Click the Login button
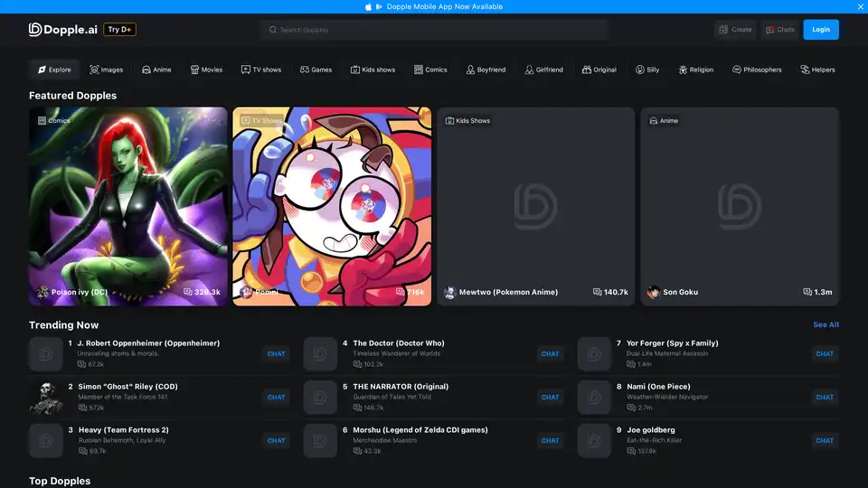 [820, 30]
